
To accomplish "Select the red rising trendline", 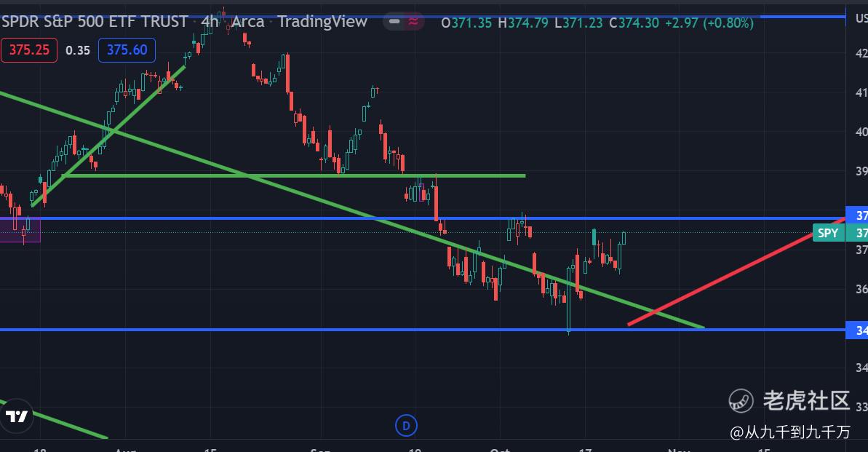I will (736, 272).
